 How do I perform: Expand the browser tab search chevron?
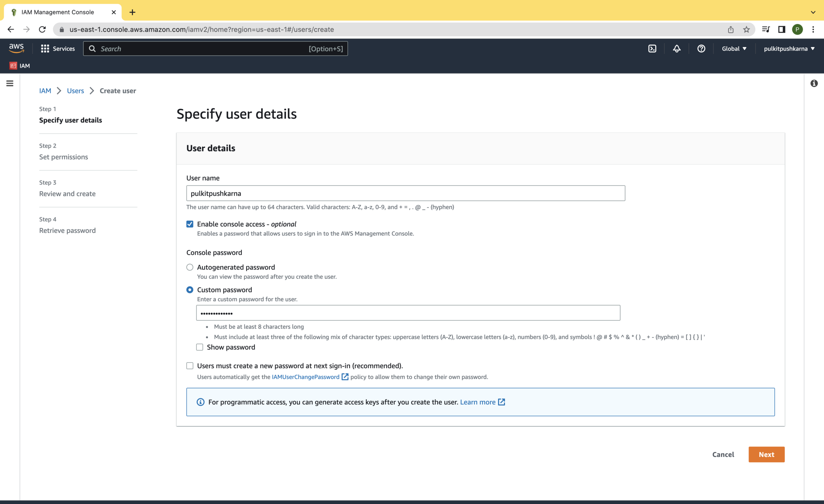(x=813, y=12)
